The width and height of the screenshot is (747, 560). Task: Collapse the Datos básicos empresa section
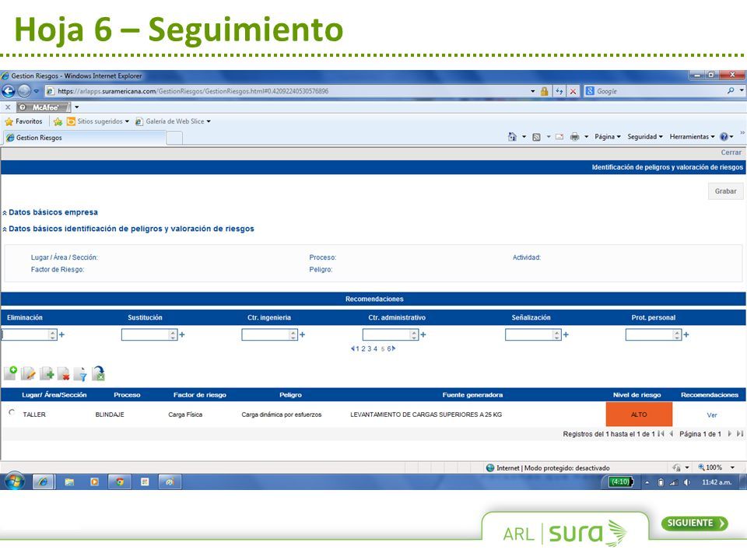pos(5,213)
